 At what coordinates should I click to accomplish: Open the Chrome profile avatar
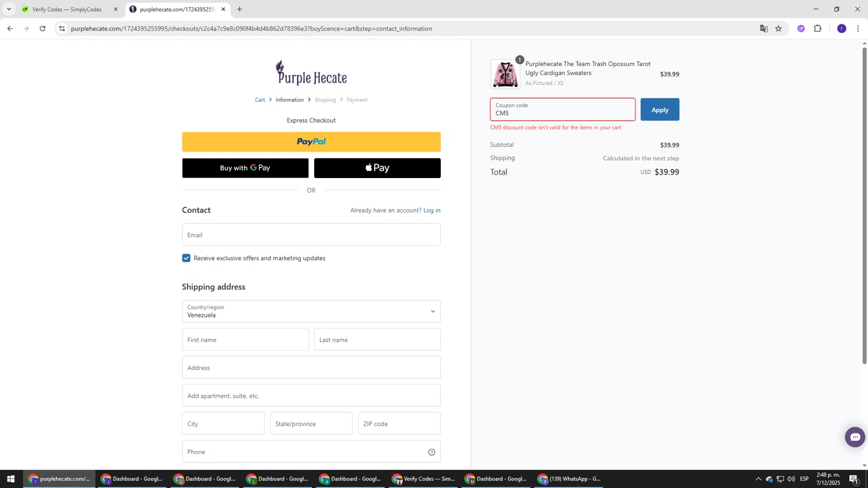(842, 28)
